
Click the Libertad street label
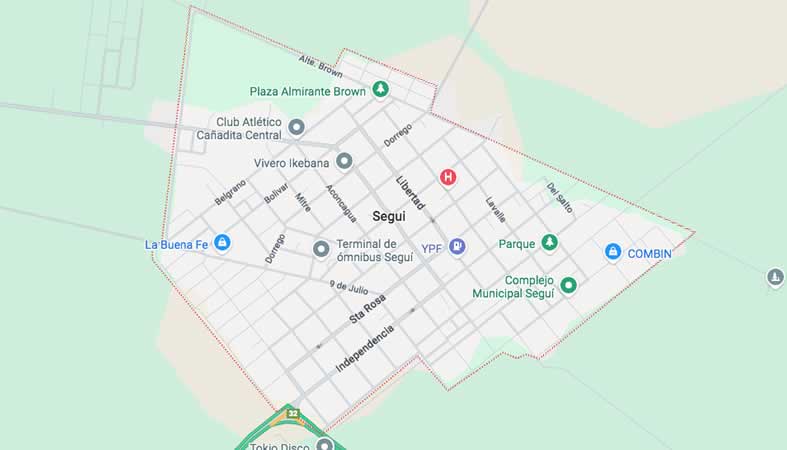coord(411,193)
